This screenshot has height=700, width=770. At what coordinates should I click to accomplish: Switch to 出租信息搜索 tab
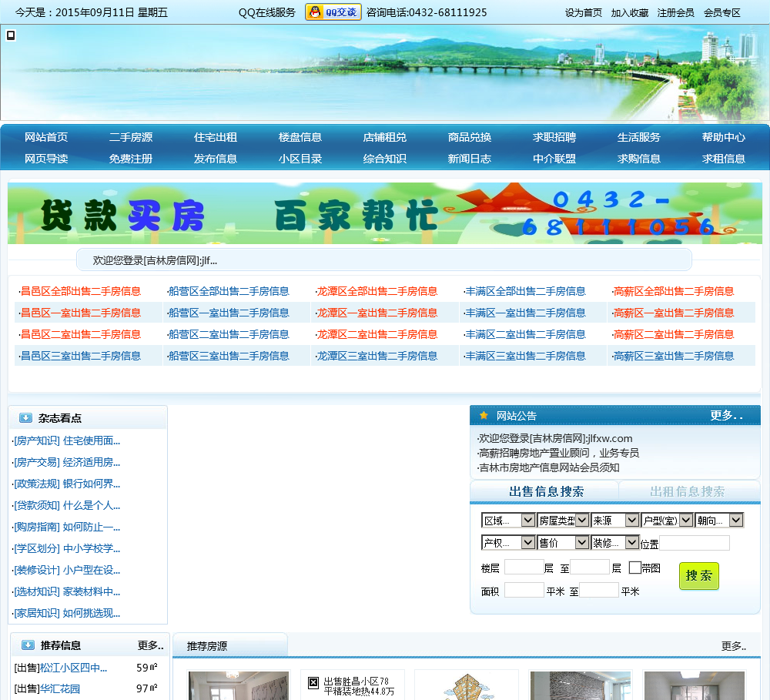(x=688, y=491)
